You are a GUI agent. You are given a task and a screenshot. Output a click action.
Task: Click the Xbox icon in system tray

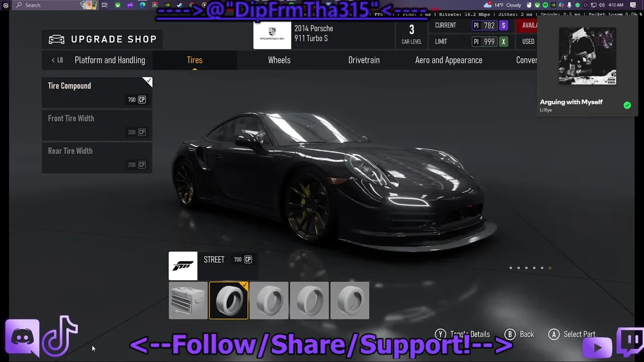(537, 5)
